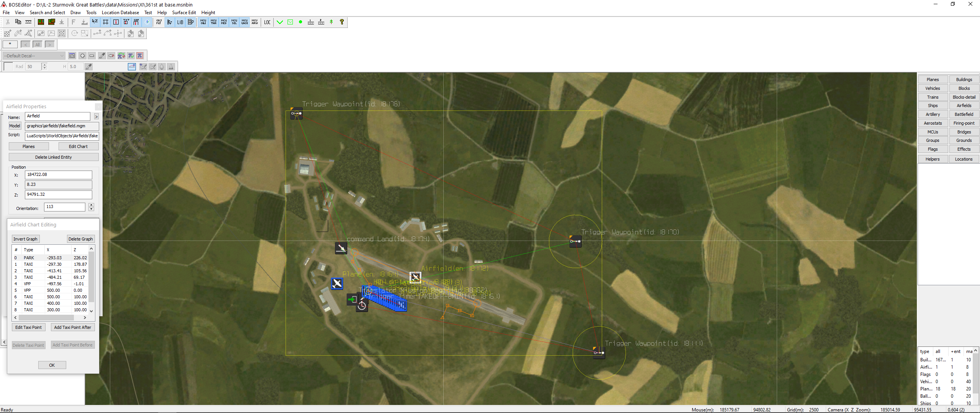Expand the arrow next to Name field
Screen dimensions: 980x413
[96, 117]
